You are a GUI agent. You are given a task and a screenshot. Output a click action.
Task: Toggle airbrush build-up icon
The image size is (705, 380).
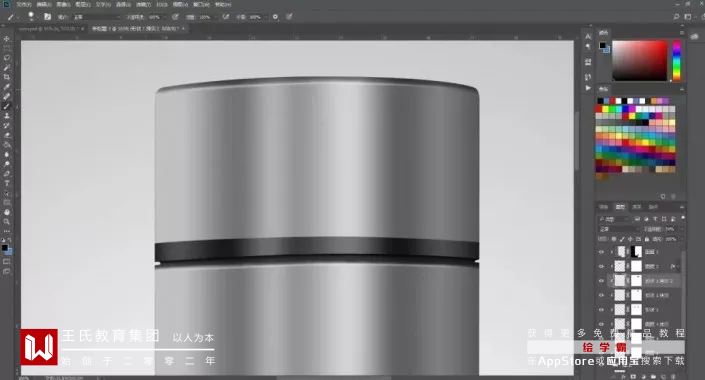tap(226, 17)
